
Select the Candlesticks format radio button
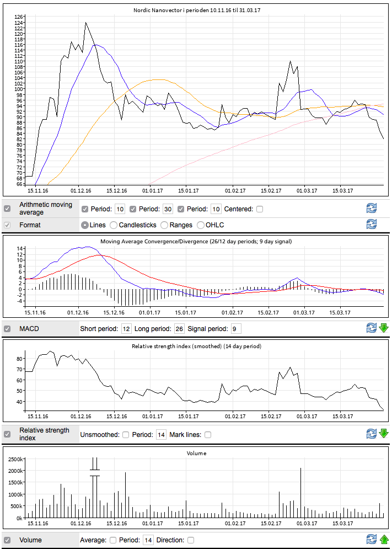point(114,225)
